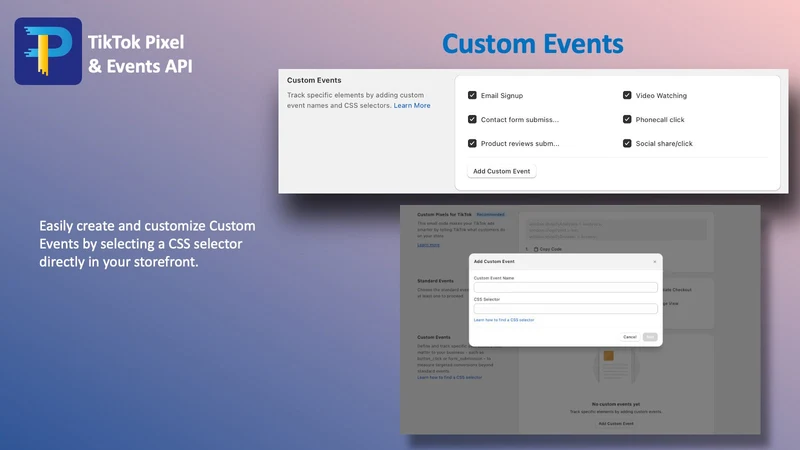Screen dimensions: 800x450
Task: Click Add Custom Event button below checkboxes
Action: click(x=502, y=171)
